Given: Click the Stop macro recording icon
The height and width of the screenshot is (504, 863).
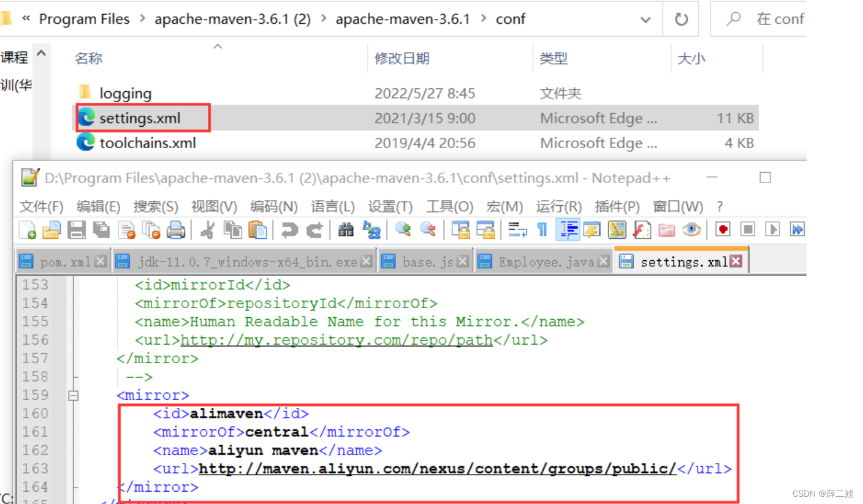Looking at the screenshot, I should pyautogui.click(x=748, y=230).
